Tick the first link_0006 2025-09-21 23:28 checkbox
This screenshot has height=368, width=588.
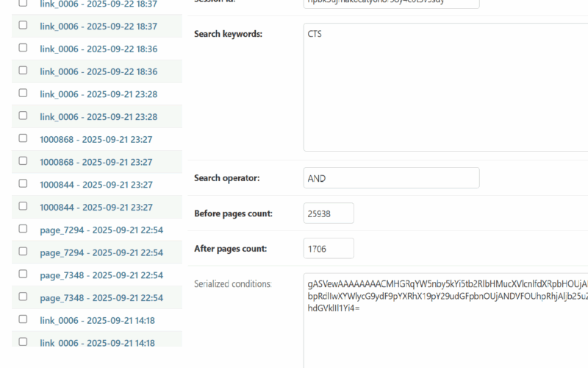point(23,93)
